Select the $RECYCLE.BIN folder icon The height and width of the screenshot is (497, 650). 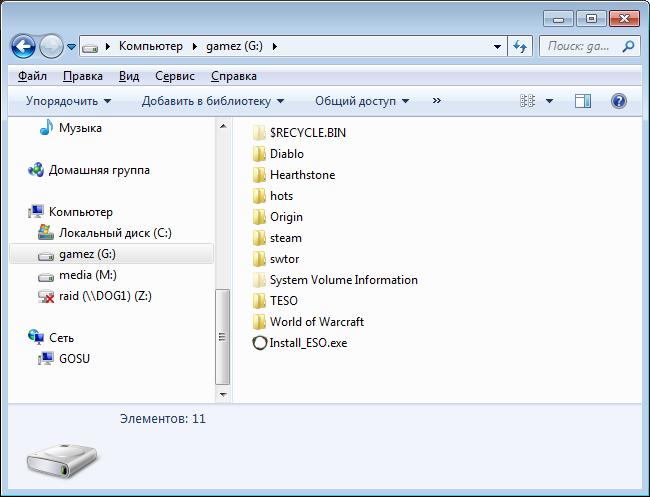click(259, 133)
